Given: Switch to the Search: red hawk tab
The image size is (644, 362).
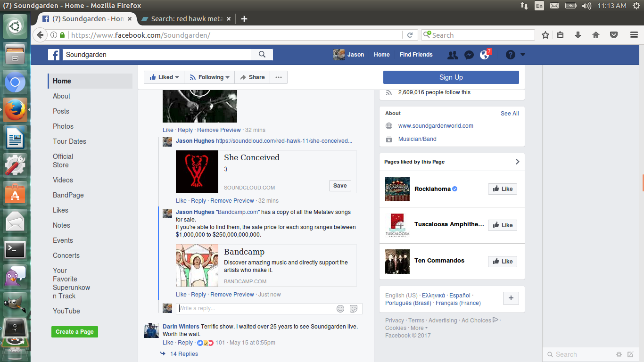Looking at the screenshot, I should point(186,19).
